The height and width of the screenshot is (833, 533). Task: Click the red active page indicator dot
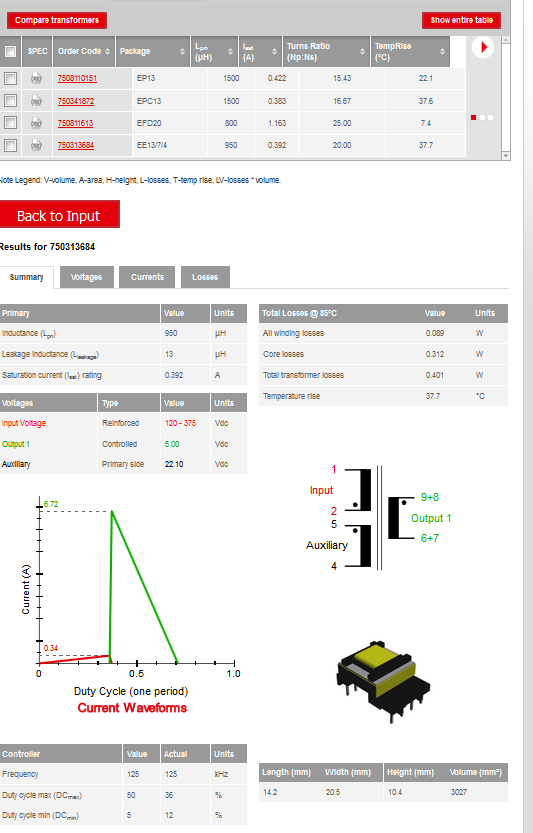(x=473, y=117)
